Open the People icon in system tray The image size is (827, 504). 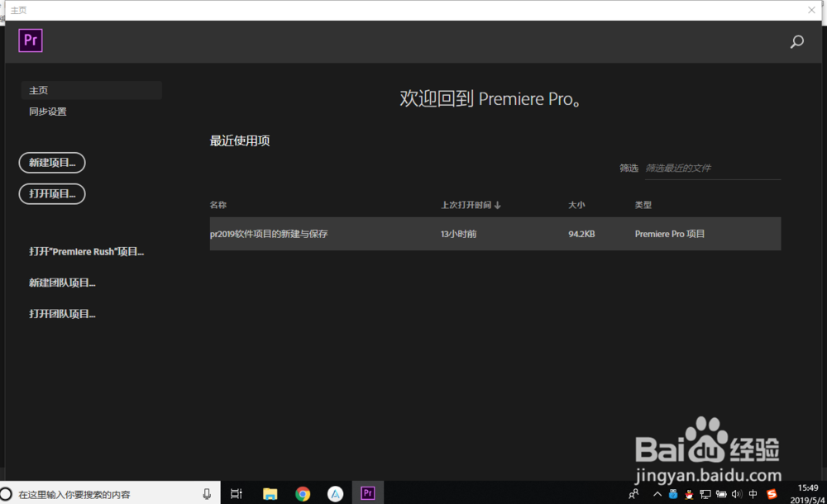click(x=633, y=494)
